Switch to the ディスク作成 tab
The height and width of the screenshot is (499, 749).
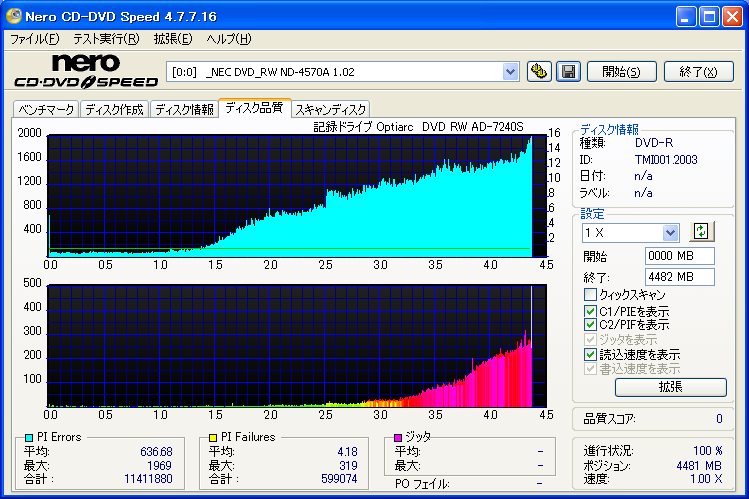(114, 110)
